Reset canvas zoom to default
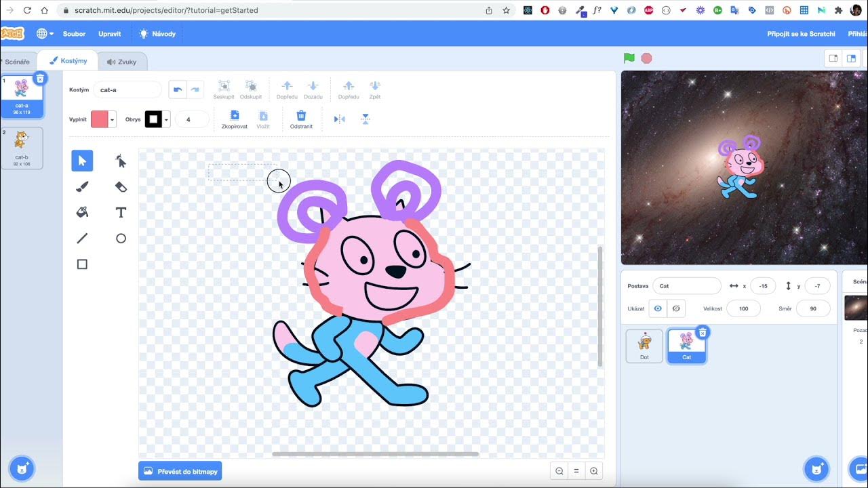Viewport: 868px width, 488px height. 576,471
